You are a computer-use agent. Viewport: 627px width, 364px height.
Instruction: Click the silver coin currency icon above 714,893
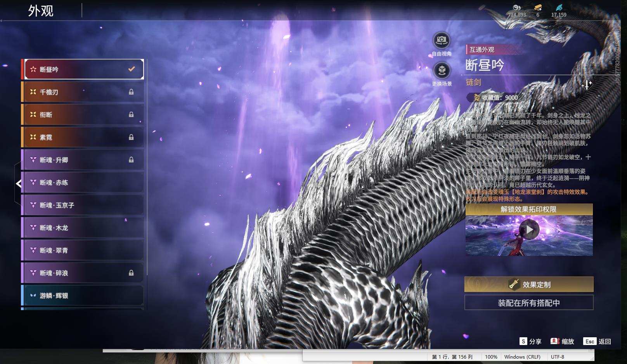pyautogui.click(x=517, y=7)
